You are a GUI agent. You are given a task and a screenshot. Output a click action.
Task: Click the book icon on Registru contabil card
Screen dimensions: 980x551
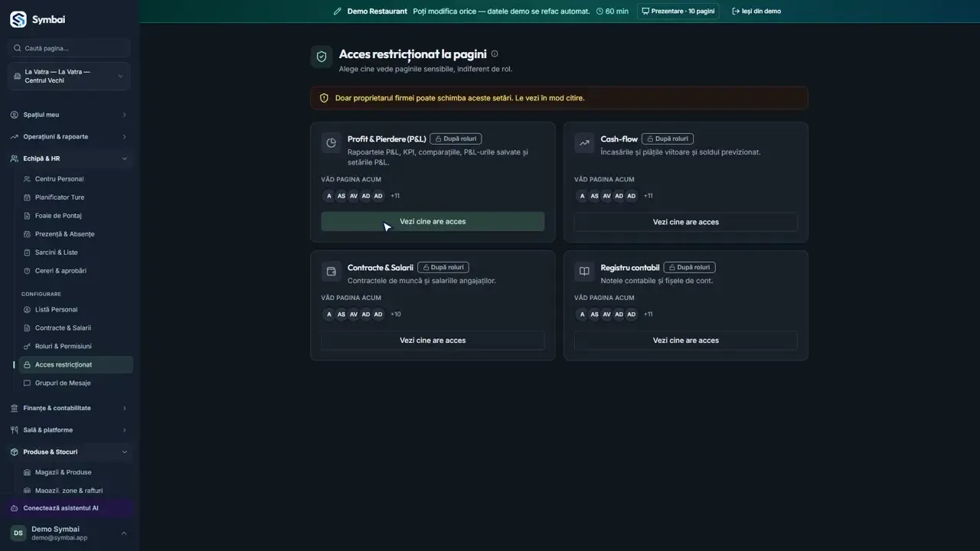coord(584,271)
